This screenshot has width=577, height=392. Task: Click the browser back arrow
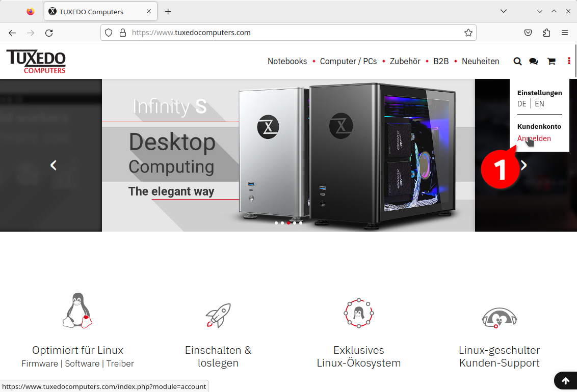[x=12, y=33]
